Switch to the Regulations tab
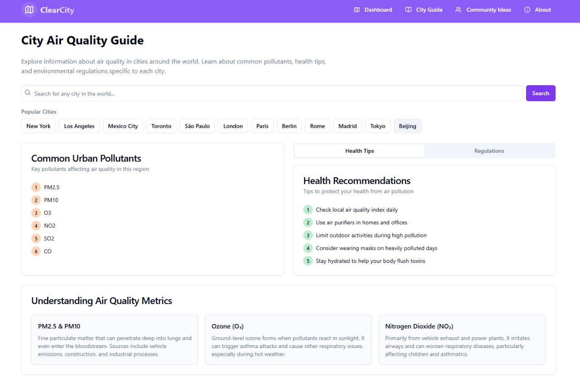 489,151
